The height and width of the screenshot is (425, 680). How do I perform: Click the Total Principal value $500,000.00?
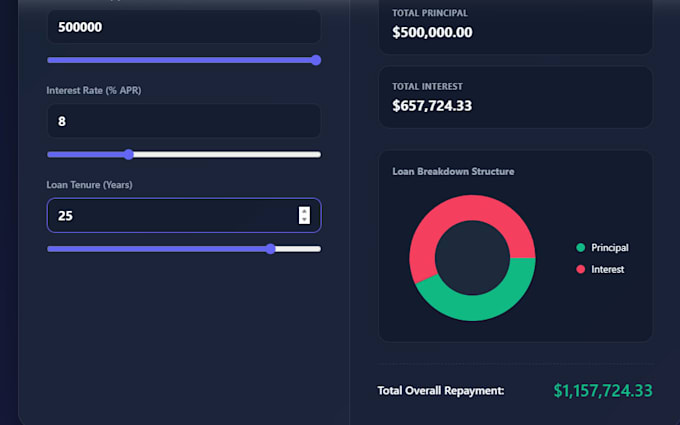pos(432,33)
